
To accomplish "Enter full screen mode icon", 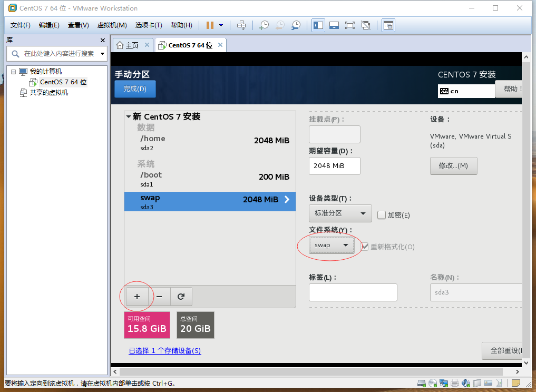I will [x=350, y=25].
